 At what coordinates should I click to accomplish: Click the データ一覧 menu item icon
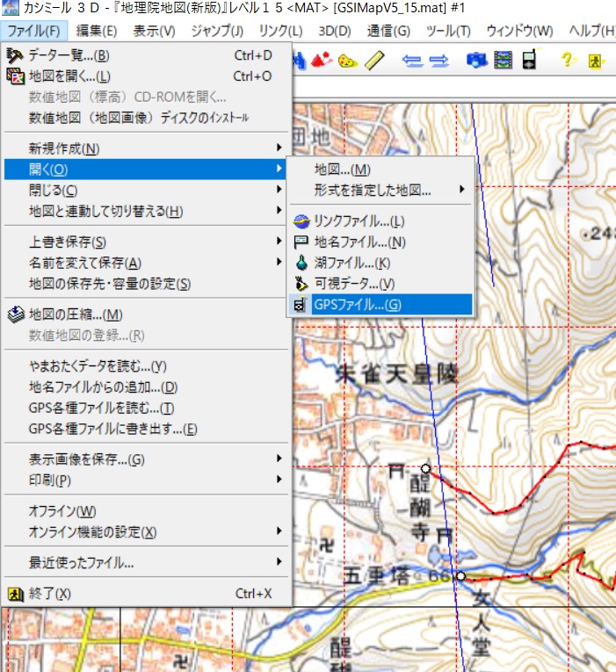(15, 55)
